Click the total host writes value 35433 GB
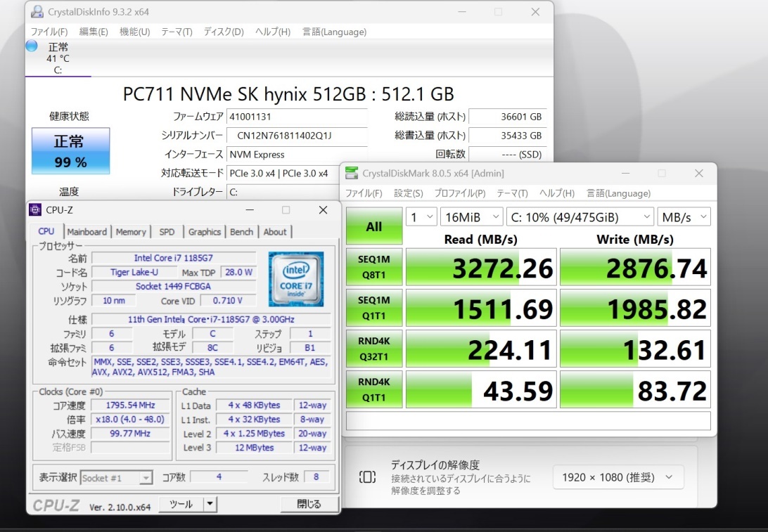Viewport: 768px width, 532px height. click(x=508, y=136)
